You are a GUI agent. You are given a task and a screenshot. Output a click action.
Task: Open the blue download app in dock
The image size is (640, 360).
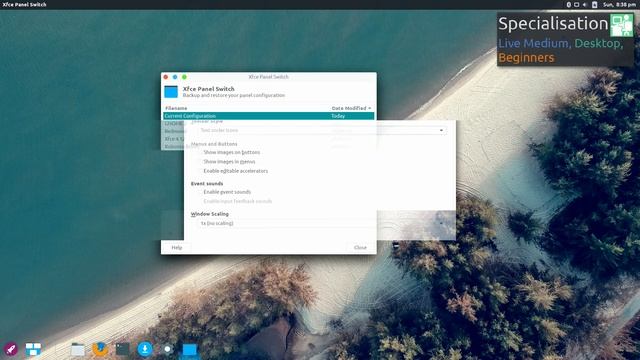(144, 349)
